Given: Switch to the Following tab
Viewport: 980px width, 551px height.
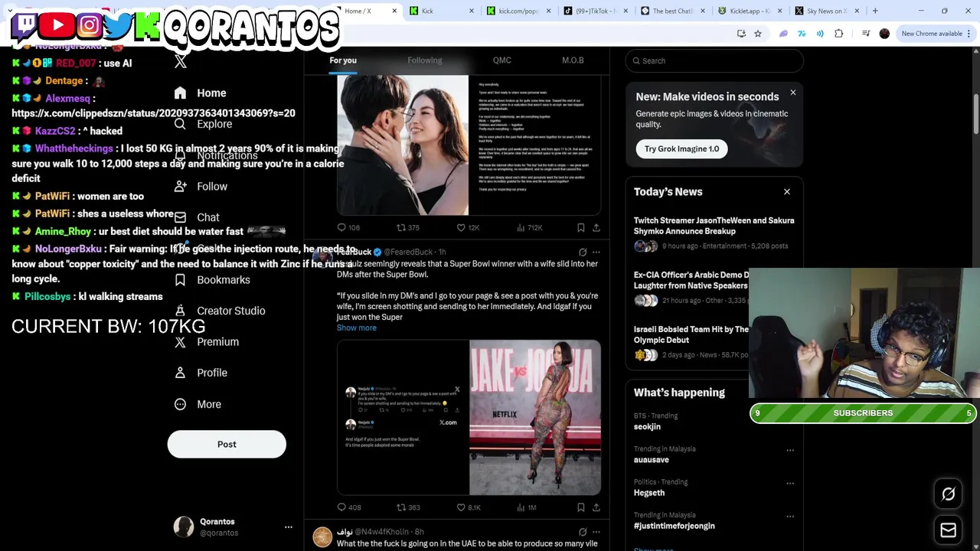Looking at the screenshot, I should [x=424, y=60].
